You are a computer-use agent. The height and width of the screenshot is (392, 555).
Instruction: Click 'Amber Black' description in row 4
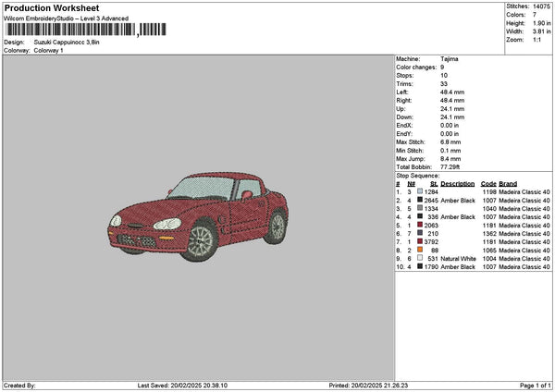(458, 217)
